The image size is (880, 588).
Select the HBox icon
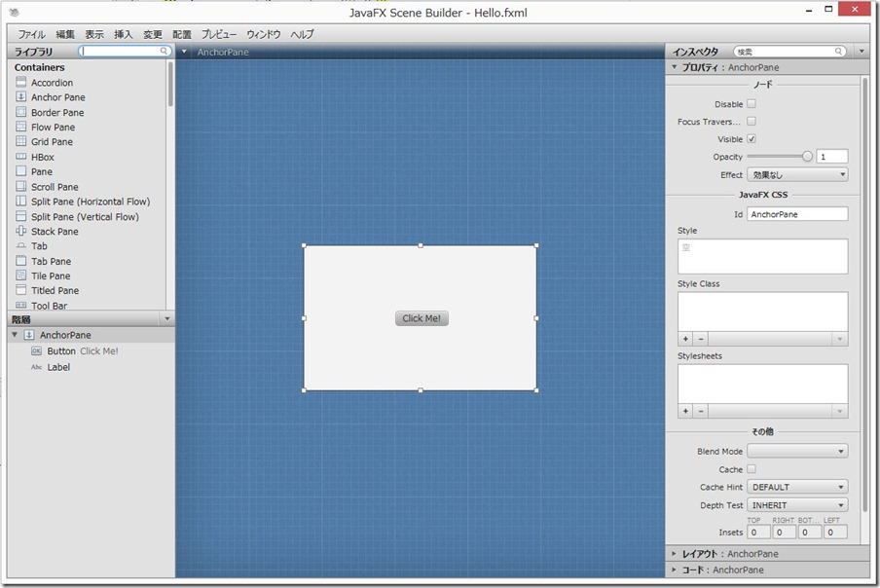click(21, 157)
